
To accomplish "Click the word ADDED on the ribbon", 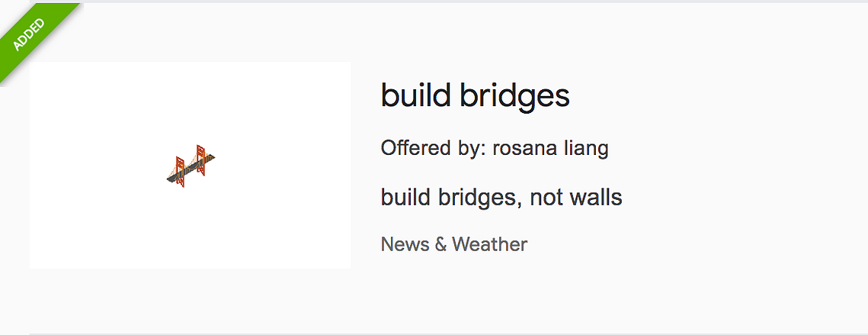I will pyautogui.click(x=28, y=34).
